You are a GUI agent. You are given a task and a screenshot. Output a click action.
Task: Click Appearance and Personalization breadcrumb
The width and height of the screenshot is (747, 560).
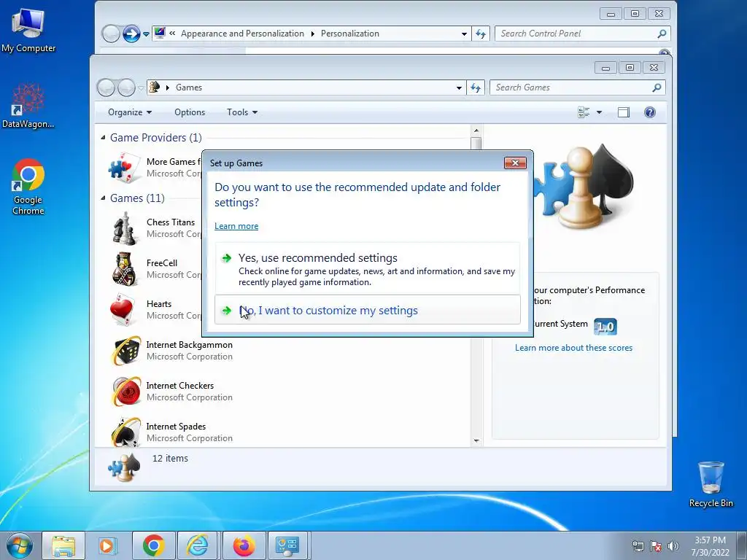[x=242, y=34]
